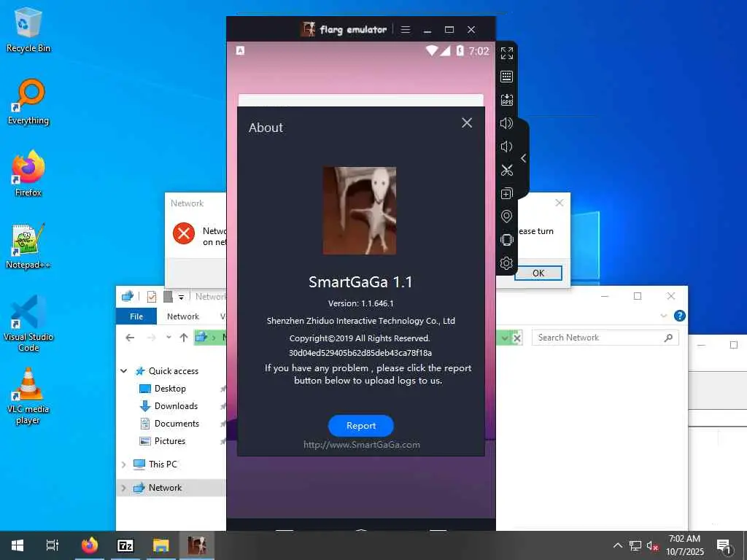Image resolution: width=747 pixels, height=560 pixels.
Task: Select Desktop in Quick access
Action: tap(170, 389)
